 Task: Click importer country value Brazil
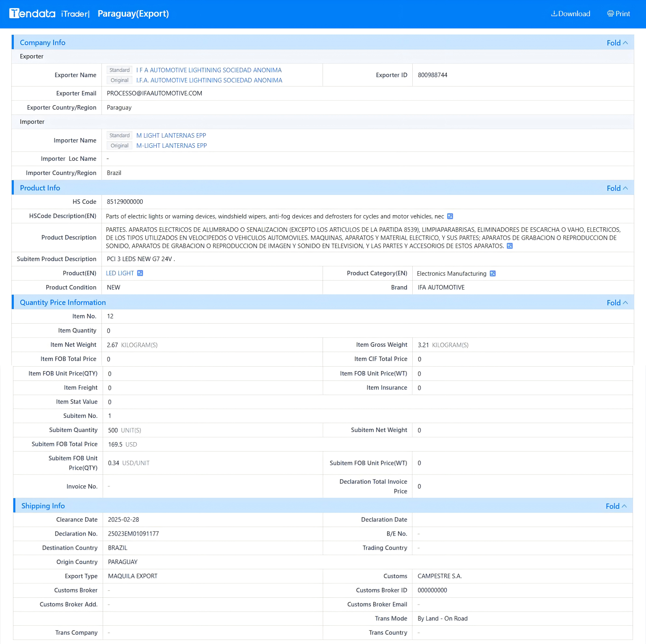114,173
